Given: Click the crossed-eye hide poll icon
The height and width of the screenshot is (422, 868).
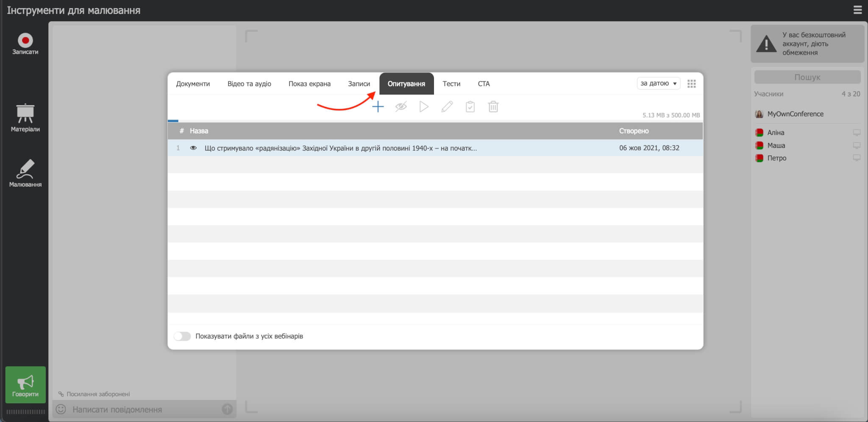Looking at the screenshot, I should tap(401, 107).
